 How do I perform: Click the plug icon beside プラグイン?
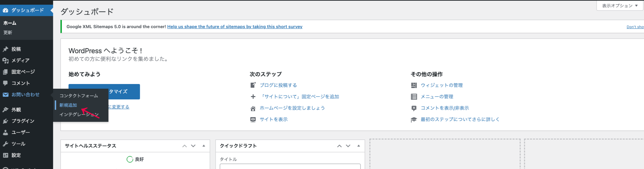(5, 121)
